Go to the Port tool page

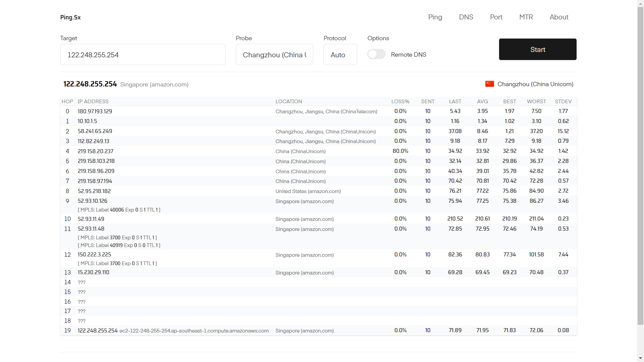pos(496,17)
